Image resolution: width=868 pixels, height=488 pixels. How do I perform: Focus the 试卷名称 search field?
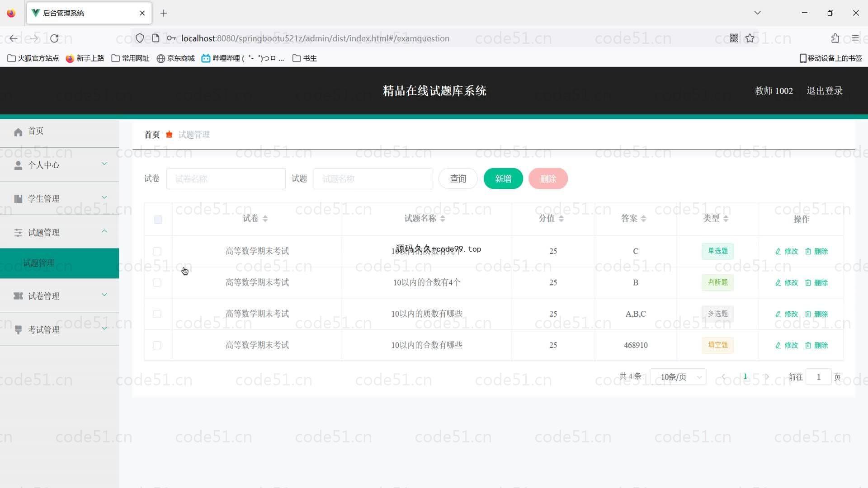[x=226, y=179]
